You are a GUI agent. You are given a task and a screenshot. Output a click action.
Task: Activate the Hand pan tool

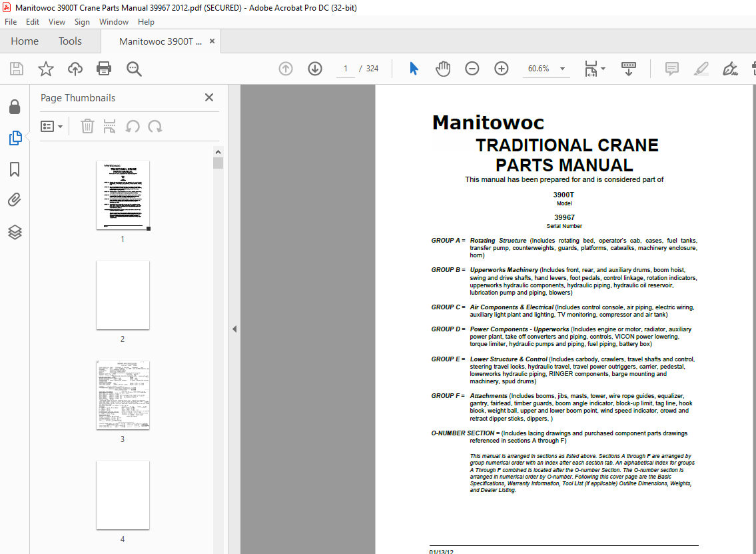(442, 69)
